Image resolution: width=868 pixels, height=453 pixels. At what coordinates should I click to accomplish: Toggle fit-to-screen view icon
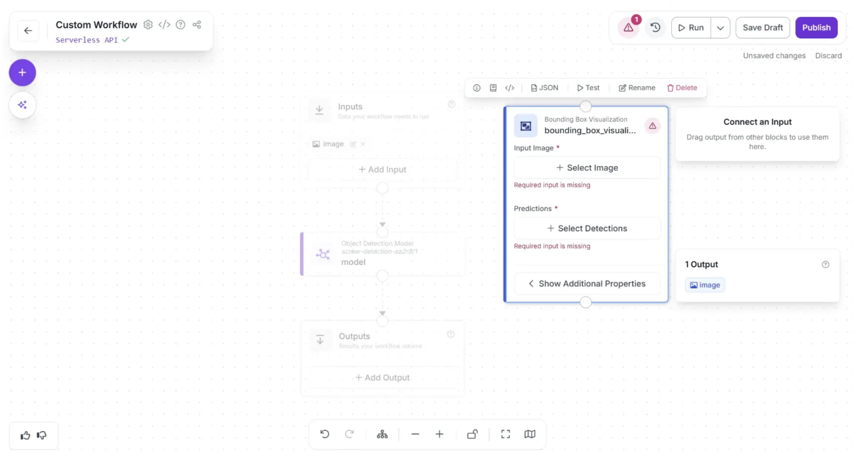[505, 434]
